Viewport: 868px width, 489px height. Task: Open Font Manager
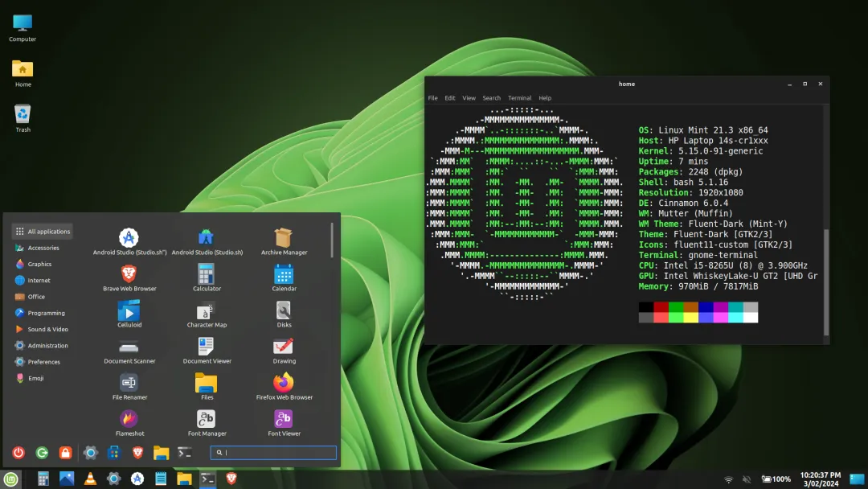(x=207, y=423)
